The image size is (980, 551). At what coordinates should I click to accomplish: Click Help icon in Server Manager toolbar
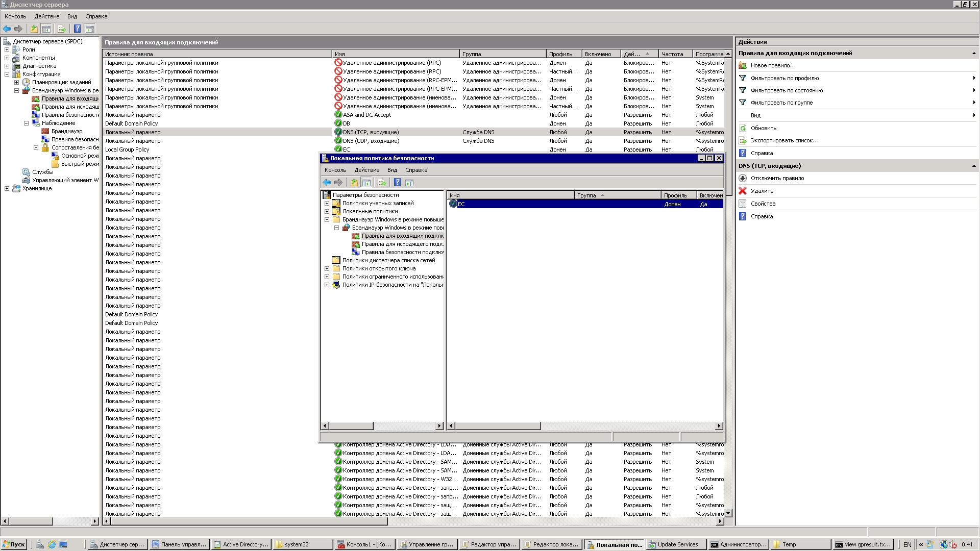[x=77, y=29]
